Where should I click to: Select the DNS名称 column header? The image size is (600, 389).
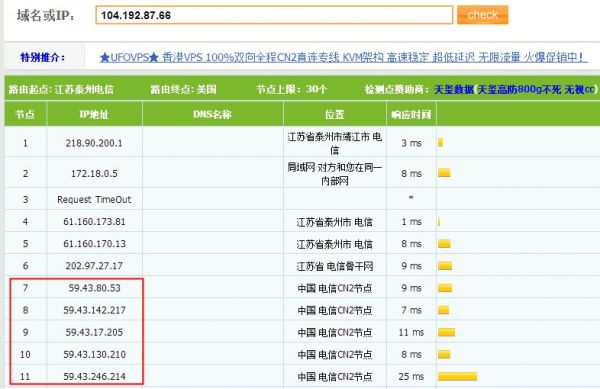click(213, 114)
